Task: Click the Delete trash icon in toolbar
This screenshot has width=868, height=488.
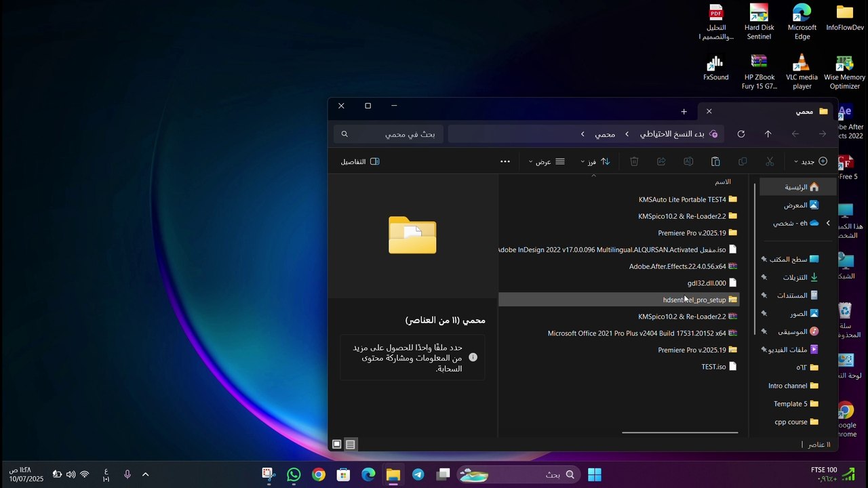Action: [x=634, y=161]
